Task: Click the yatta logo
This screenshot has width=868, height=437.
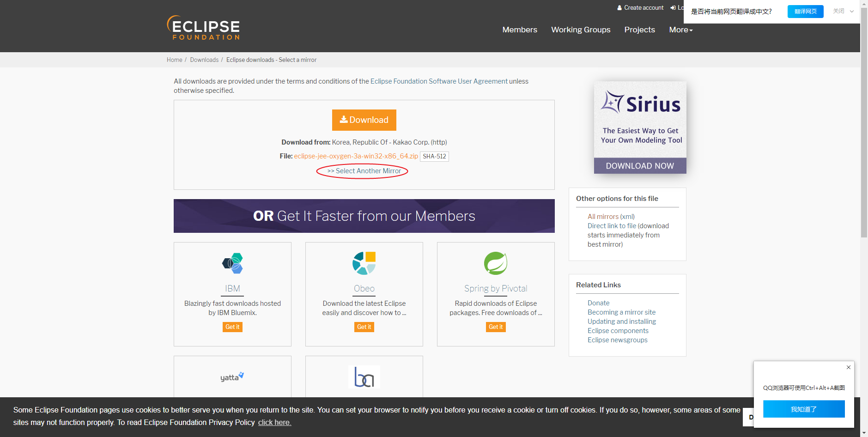Action: click(232, 377)
